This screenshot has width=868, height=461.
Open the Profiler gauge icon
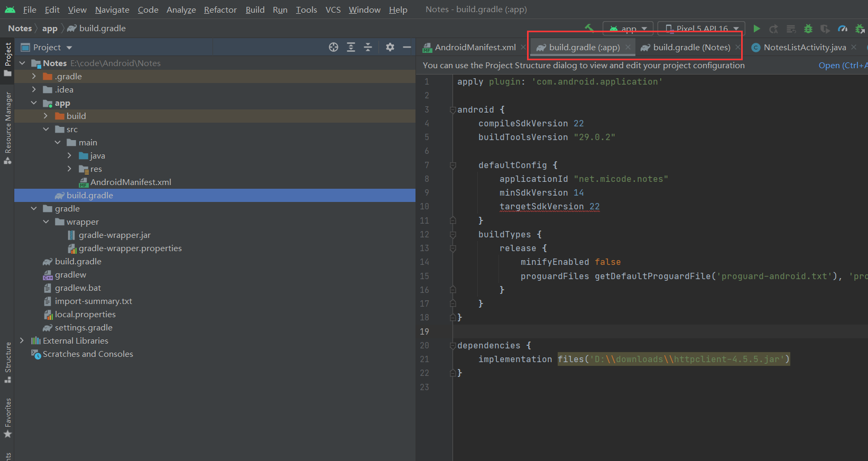[843, 29]
